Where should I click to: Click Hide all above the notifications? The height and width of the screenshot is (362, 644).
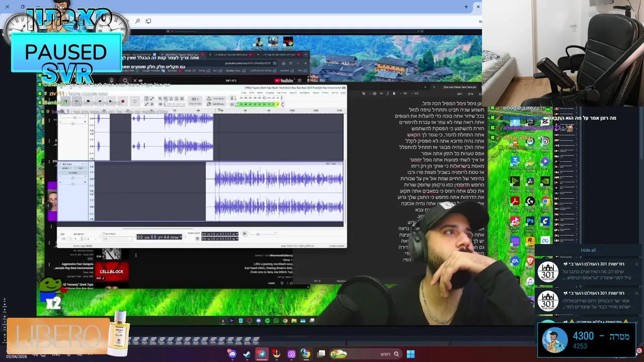[x=588, y=250]
